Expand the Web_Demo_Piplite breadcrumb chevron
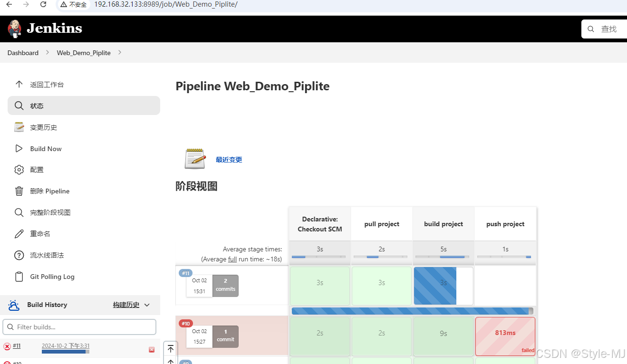 coord(120,52)
